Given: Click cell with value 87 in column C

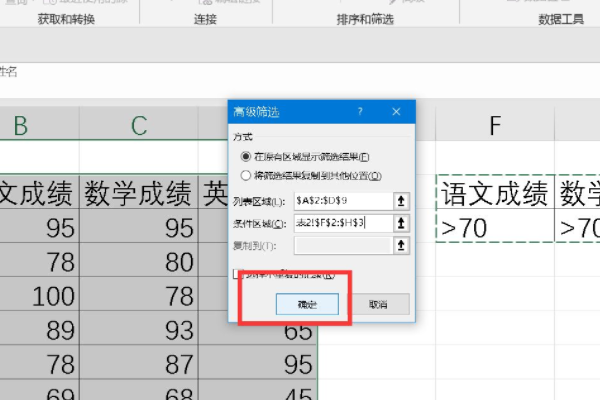Looking at the screenshot, I should click(139, 362).
